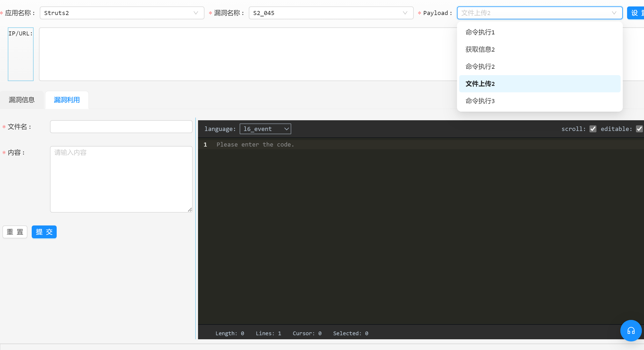Click the headset support floating icon
The width and height of the screenshot is (644, 350).
pos(631,330)
